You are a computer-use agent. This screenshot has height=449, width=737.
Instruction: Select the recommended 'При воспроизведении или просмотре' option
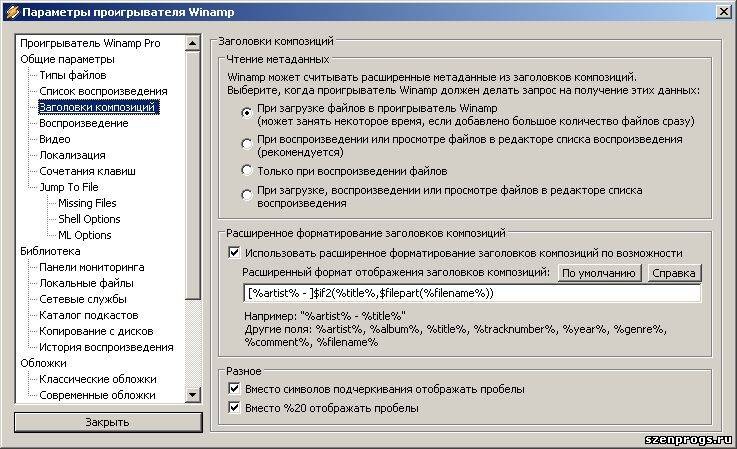pos(247,141)
